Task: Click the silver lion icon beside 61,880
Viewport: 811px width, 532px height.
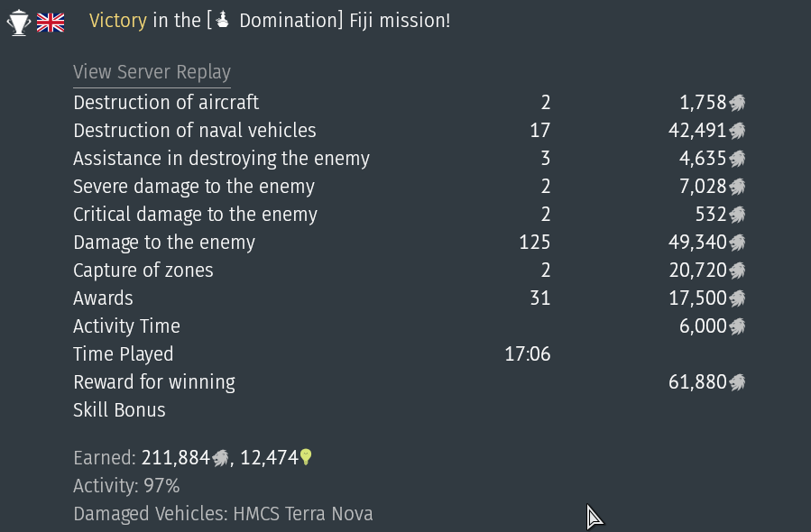Action: click(737, 382)
